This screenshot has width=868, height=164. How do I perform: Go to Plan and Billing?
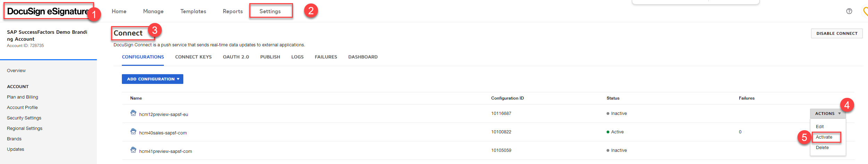point(23,97)
